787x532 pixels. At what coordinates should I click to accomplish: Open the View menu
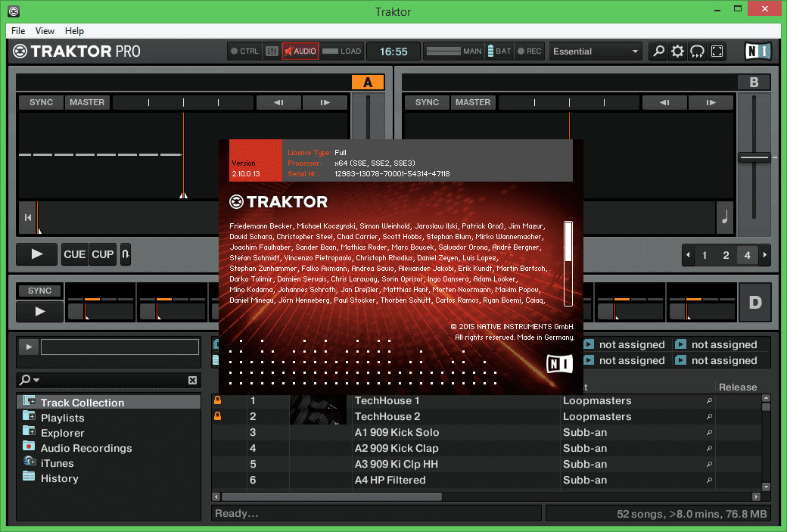[x=45, y=30]
